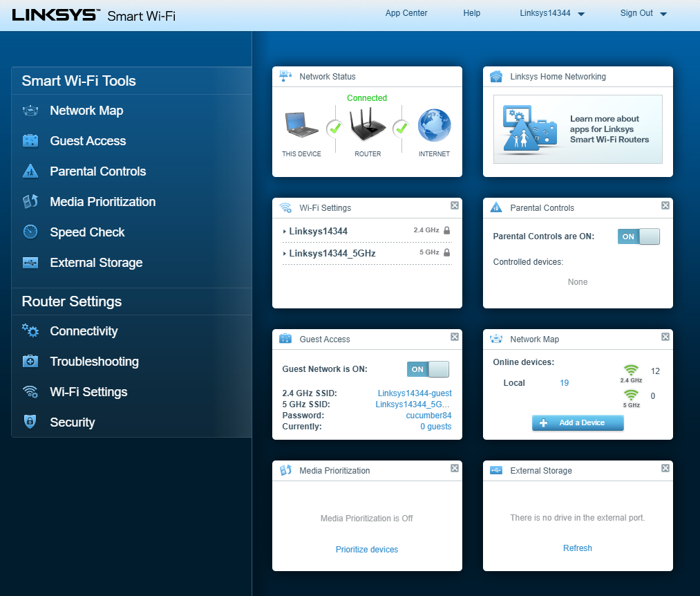Open the Linksys Home Networking apps banner

(x=578, y=129)
